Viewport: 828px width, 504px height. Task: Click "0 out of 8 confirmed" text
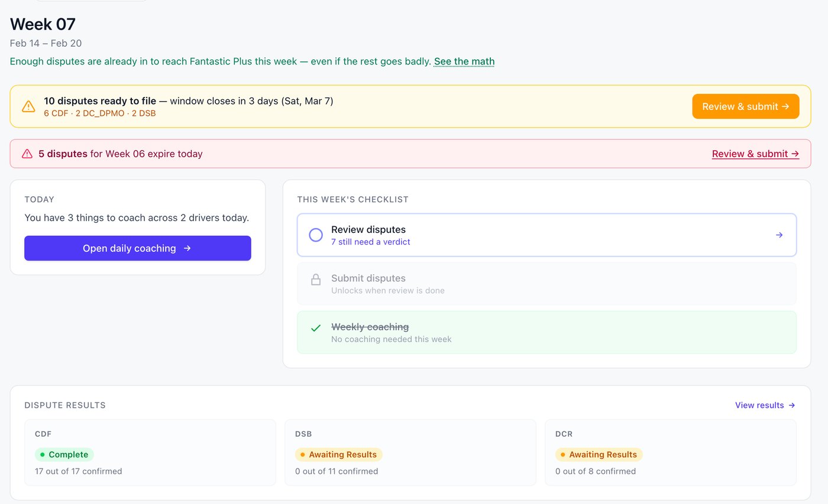click(596, 472)
